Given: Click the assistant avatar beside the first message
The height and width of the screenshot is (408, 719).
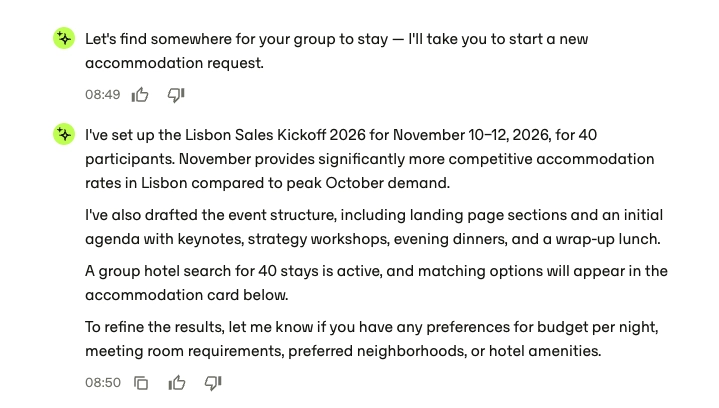Looking at the screenshot, I should pos(64,38).
